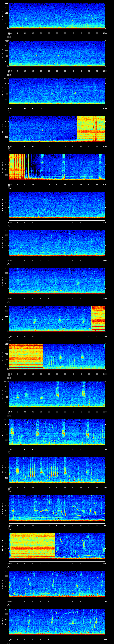The width and height of the screenshot is (114, 644).
Task: Click the broadband noise block in the 14:23:00 spectrogram
Action: click(x=26, y=356)
